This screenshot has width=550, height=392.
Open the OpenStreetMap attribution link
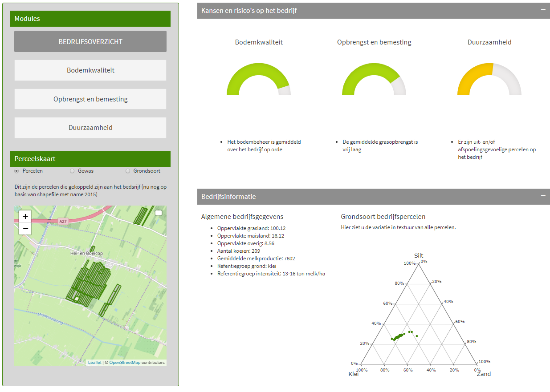(x=125, y=363)
